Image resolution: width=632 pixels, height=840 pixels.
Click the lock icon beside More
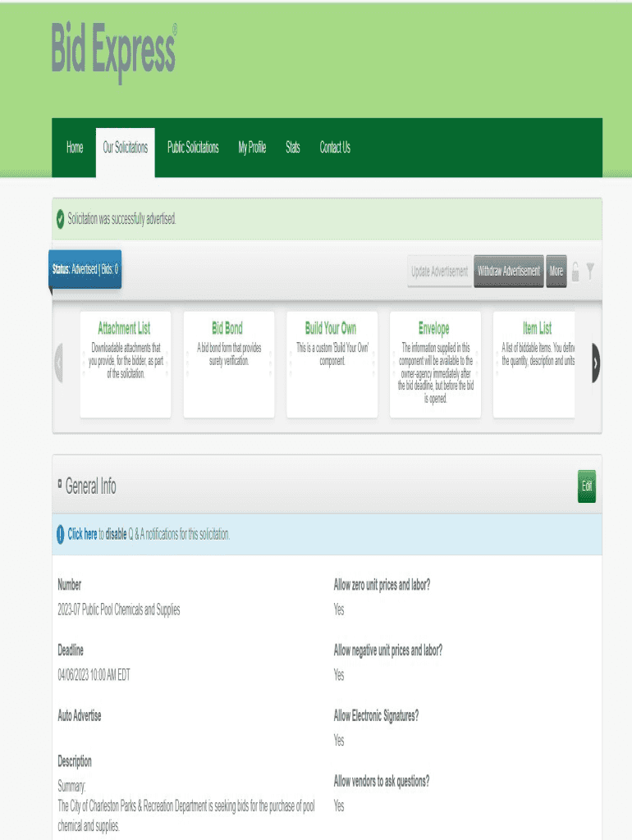(x=575, y=272)
